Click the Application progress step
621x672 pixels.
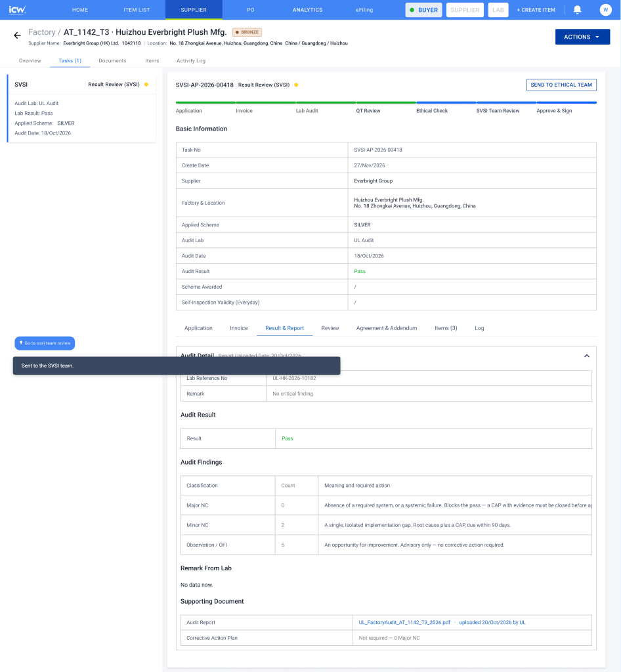click(x=188, y=110)
